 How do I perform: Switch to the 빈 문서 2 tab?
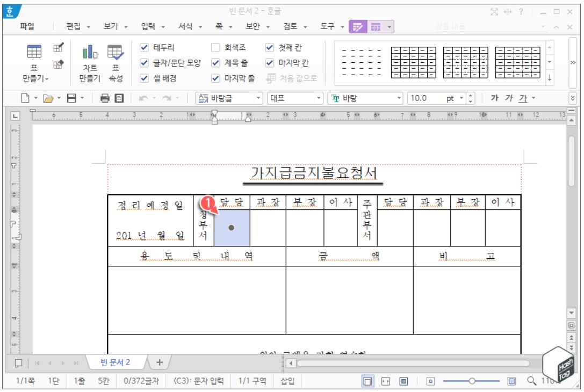[115, 362]
